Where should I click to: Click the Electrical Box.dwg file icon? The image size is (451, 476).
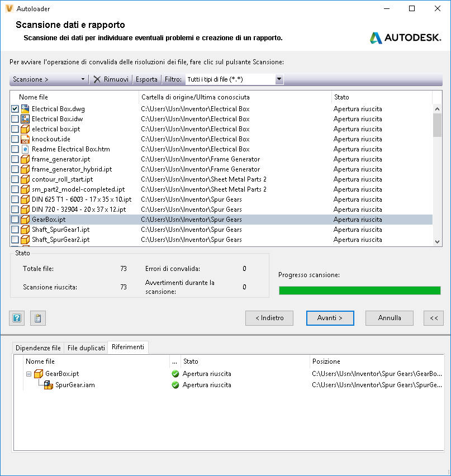point(25,109)
